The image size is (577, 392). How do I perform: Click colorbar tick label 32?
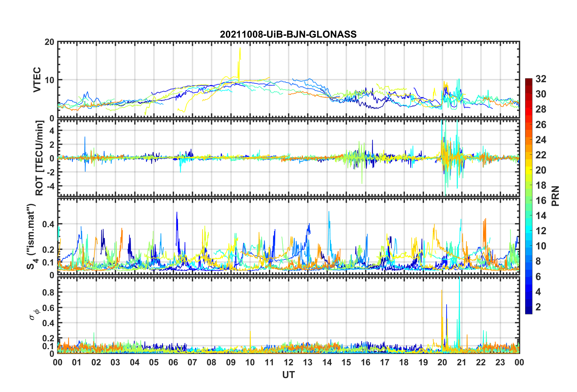[x=541, y=79]
